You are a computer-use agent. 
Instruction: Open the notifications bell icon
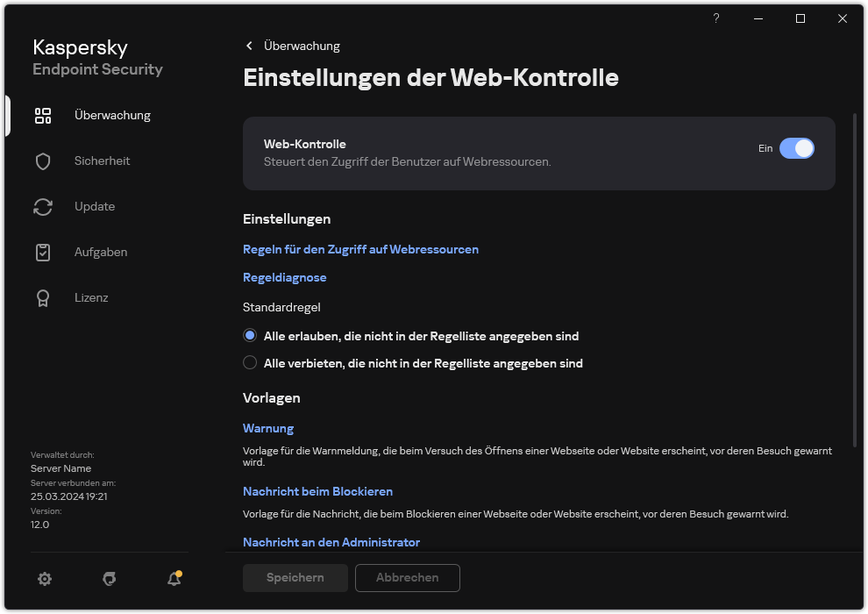click(174, 579)
